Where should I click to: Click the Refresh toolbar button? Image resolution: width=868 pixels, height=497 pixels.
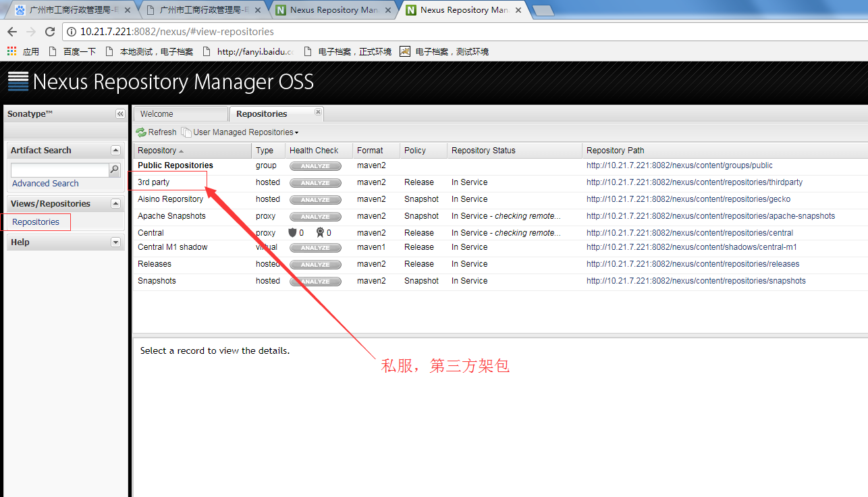156,132
